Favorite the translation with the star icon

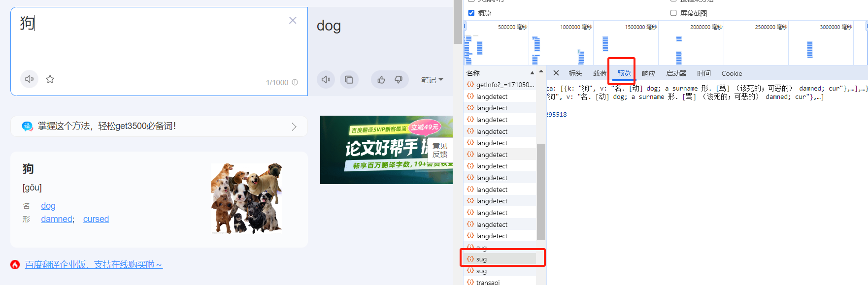(50, 79)
